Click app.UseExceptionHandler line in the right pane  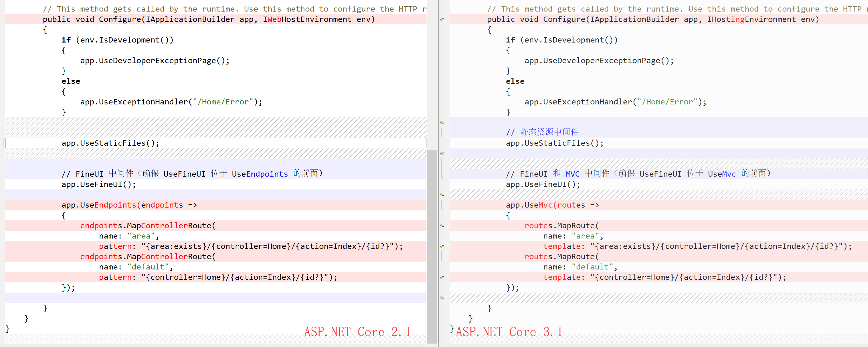[616, 102]
